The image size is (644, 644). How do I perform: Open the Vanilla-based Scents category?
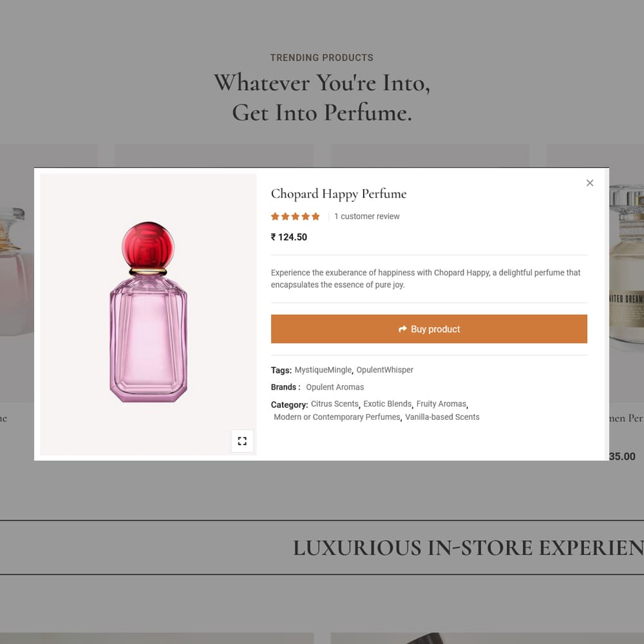click(x=442, y=417)
